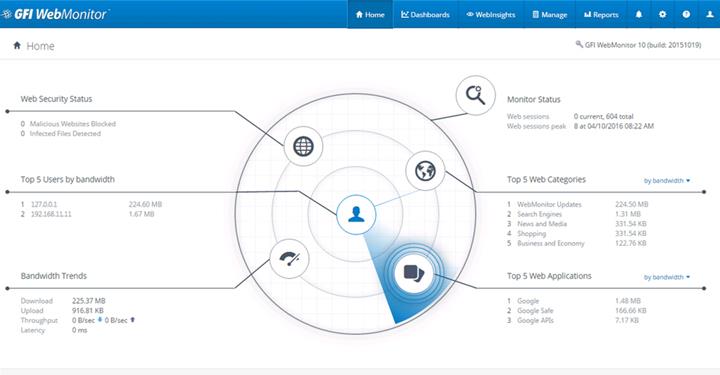The height and width of the screenshot is (375, 720).
Task: Click the Bandwidth Trends speedometer icon
Action: click(289, 259)
